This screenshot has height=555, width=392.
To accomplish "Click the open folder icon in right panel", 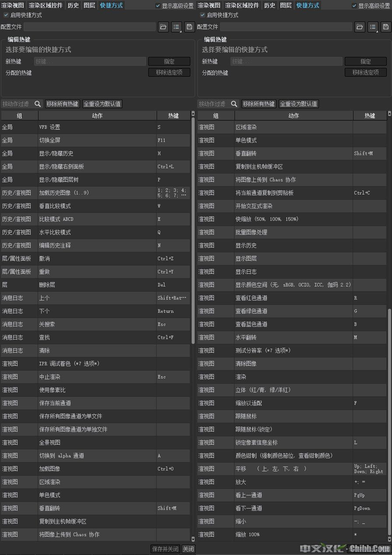I will (x=360, y=27).
